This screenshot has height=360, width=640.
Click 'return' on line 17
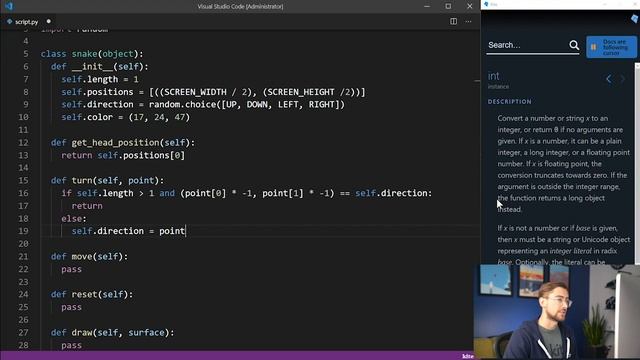pos(87,206)
